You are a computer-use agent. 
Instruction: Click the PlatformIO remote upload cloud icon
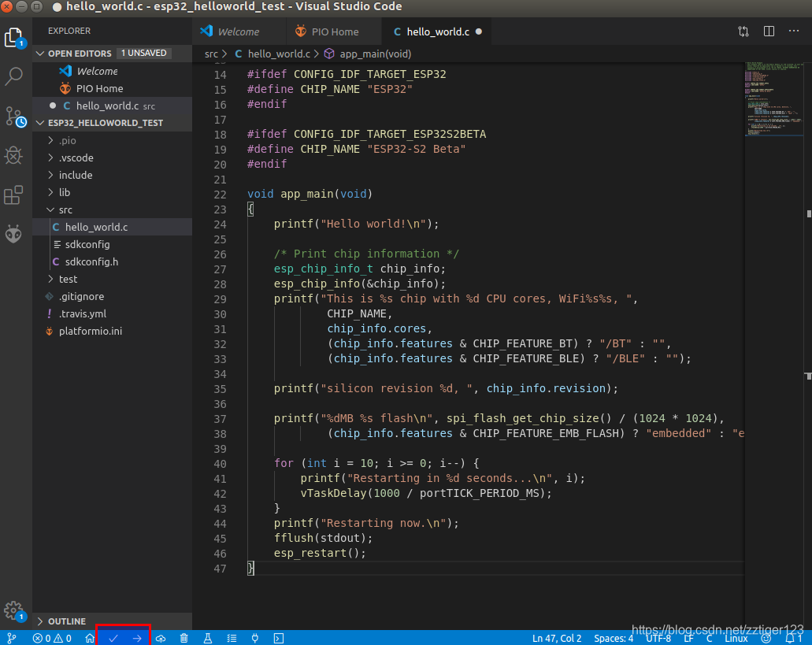161,638
